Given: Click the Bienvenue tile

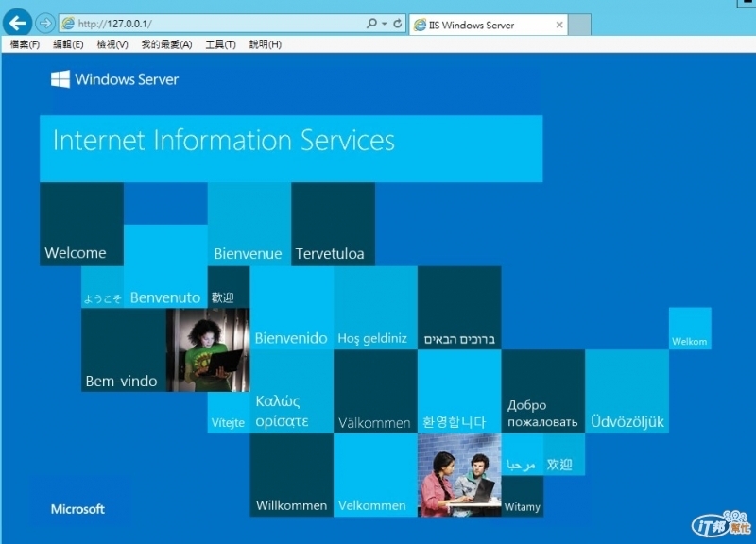Looking at the screenshot, I should point(249,224).
